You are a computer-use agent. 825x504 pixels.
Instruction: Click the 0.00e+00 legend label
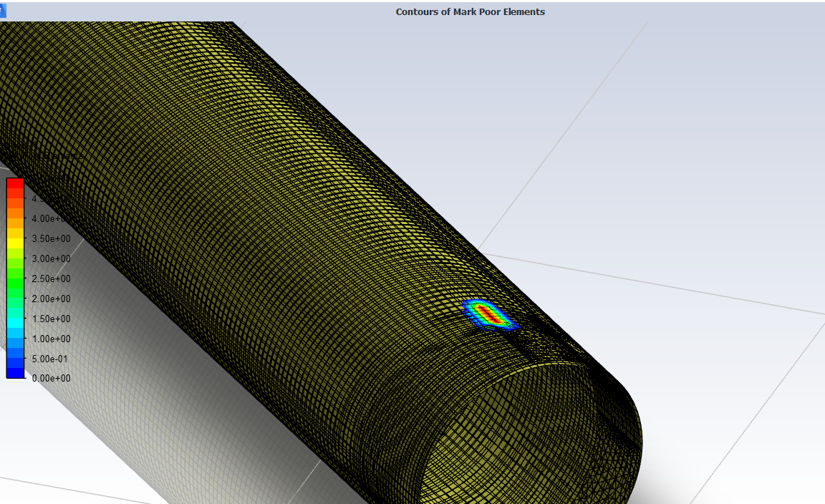tap(51, 379)
